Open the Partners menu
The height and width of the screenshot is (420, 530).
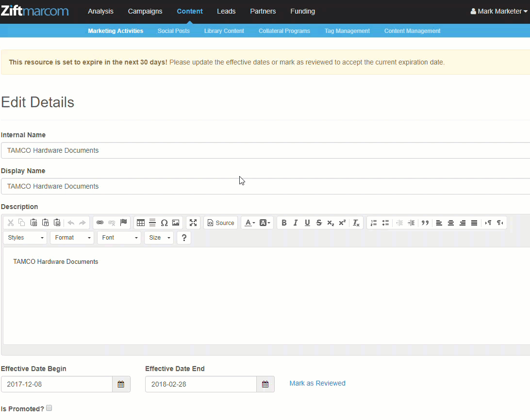point(263,11)
